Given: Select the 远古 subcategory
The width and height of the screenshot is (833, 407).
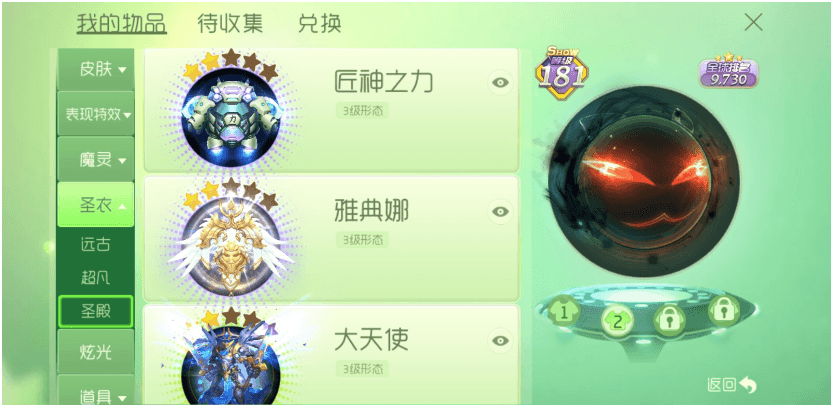Looking at the screenshot, I should [96, 244].
